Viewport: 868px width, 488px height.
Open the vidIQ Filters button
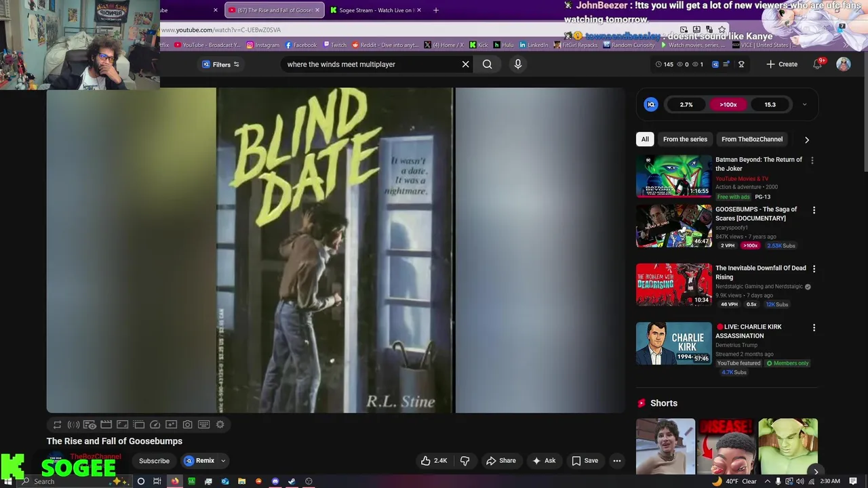click(221, 64)
